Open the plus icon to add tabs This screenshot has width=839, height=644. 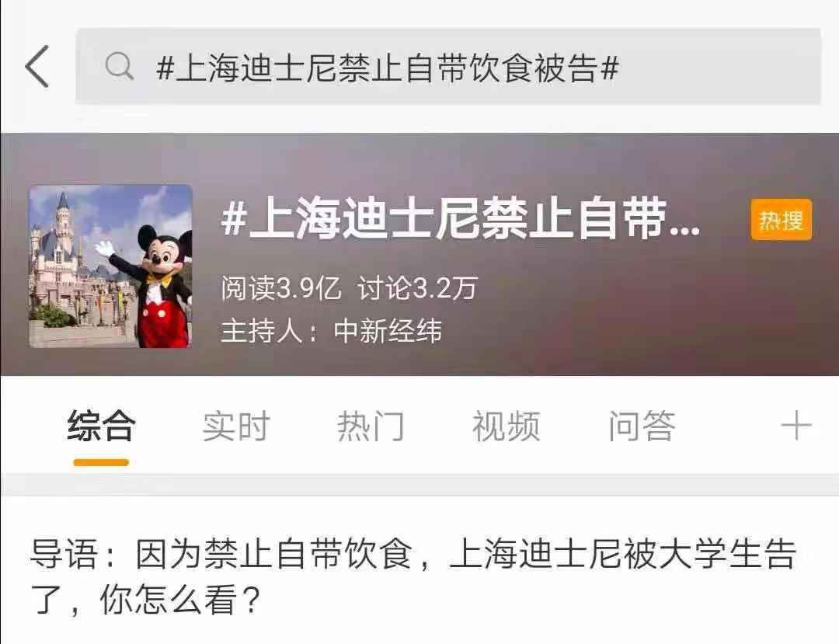tap(796, 426)
